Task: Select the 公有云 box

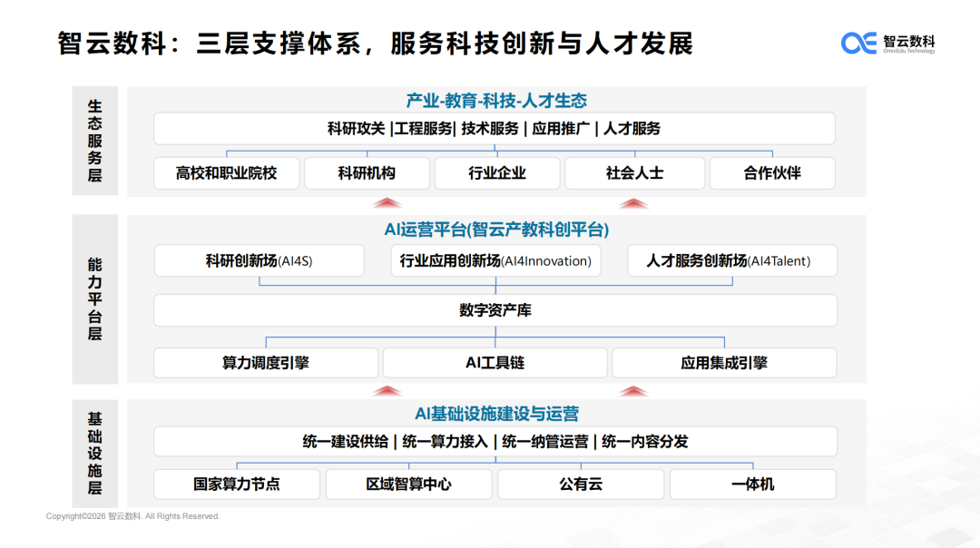Action: pos(581,484)
